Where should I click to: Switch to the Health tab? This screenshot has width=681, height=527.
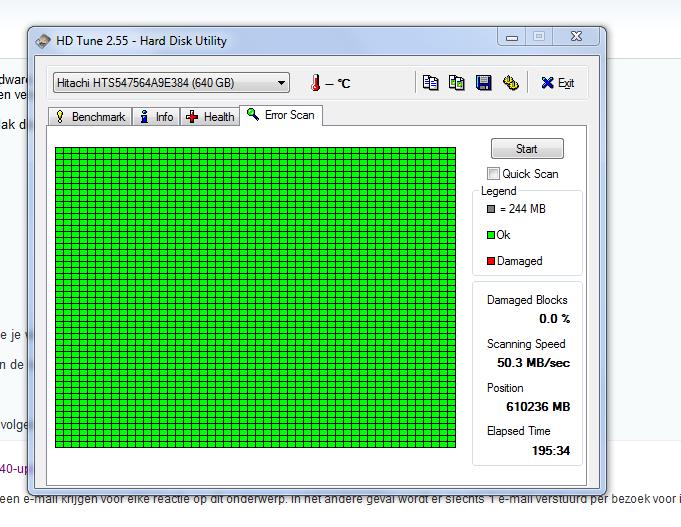[210, 117]
